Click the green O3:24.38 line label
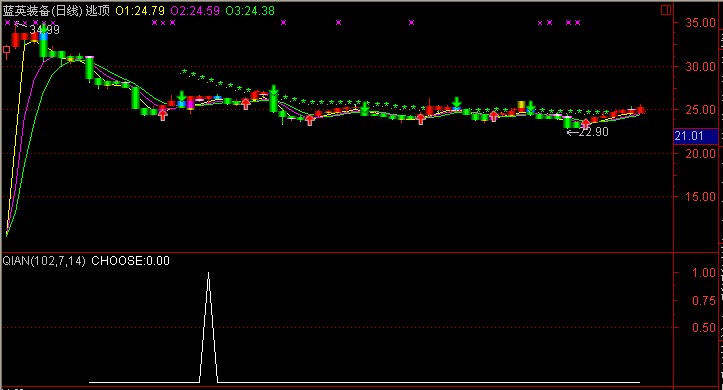The height and width of the screenshot is (390, 723). [250, 11]
